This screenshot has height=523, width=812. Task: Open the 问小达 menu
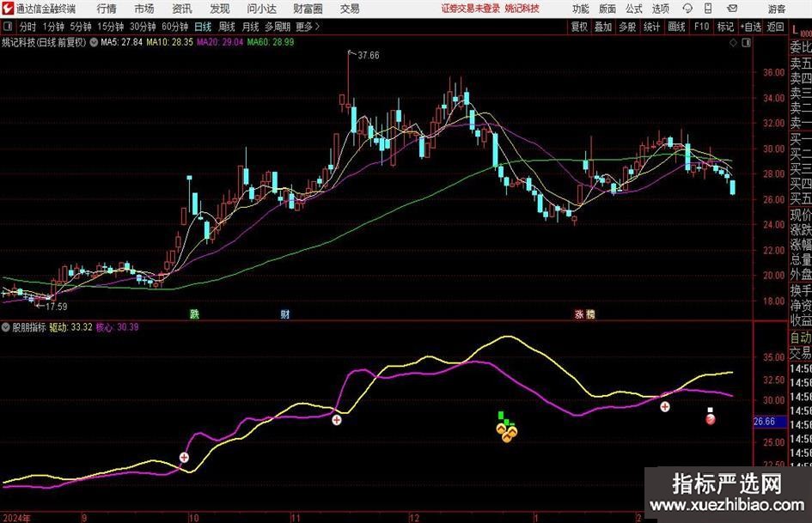(x=261, y=9)
